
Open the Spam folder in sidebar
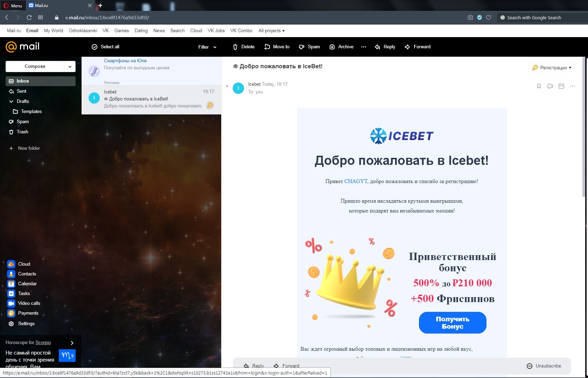41,122
